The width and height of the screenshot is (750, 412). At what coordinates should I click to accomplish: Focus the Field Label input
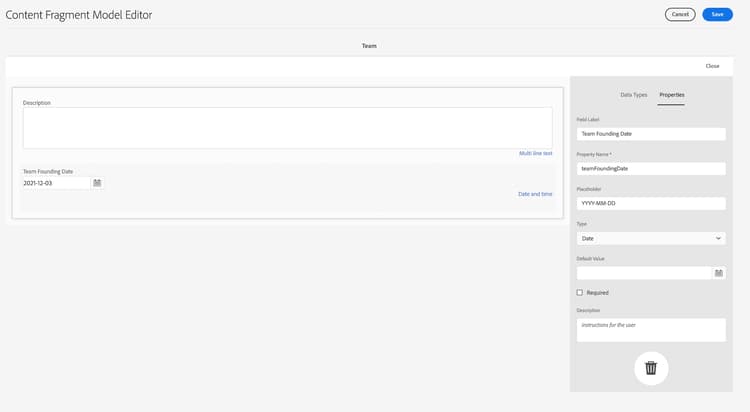tap(651, 134)
